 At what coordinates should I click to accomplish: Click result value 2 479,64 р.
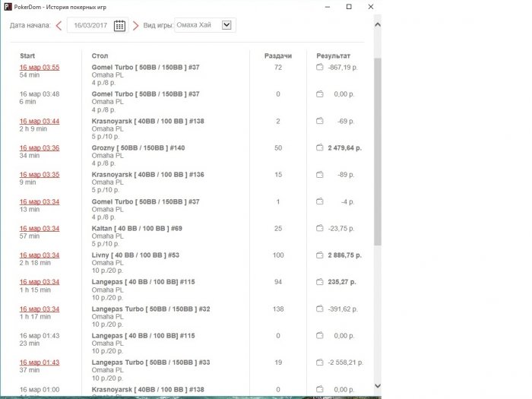345,148
